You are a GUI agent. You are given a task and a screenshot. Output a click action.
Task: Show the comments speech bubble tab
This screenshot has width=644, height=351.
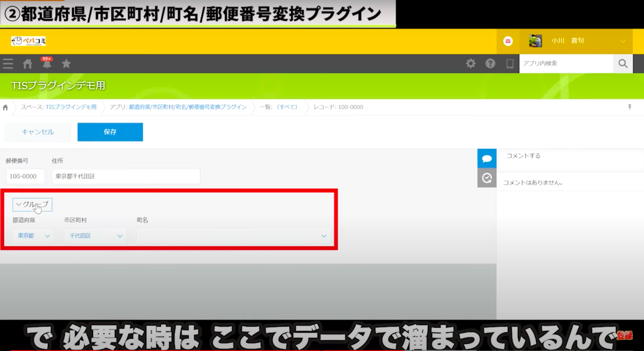click(487, 159)
